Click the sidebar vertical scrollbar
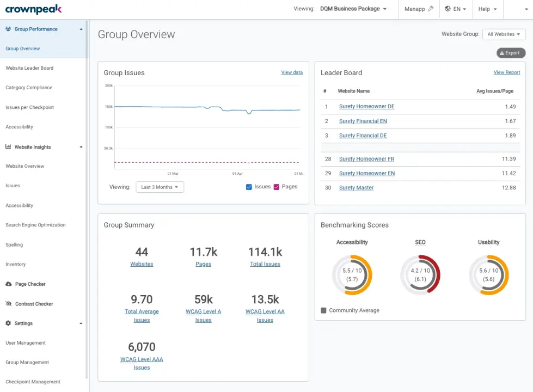Image resolution: width=533 pixels, height=392 pixels. tap(87, 199)
